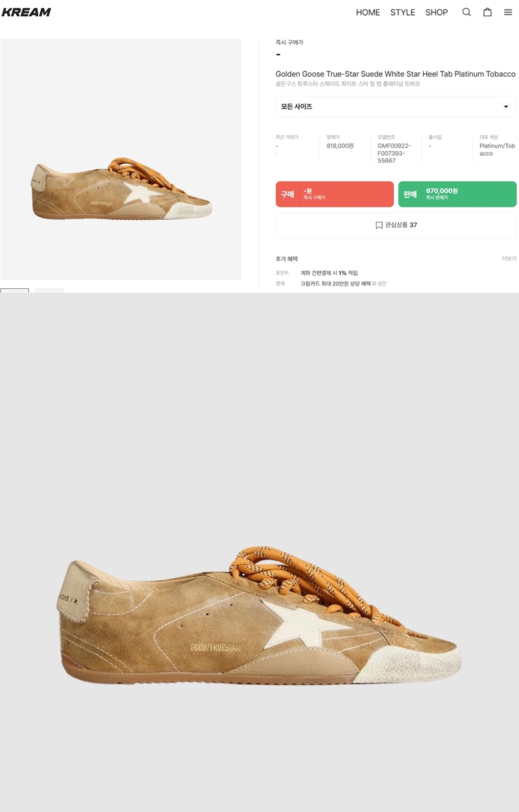519x812 pixels.
Task: Add to 관심상품 37 wishlist
Action: point(396,225)
